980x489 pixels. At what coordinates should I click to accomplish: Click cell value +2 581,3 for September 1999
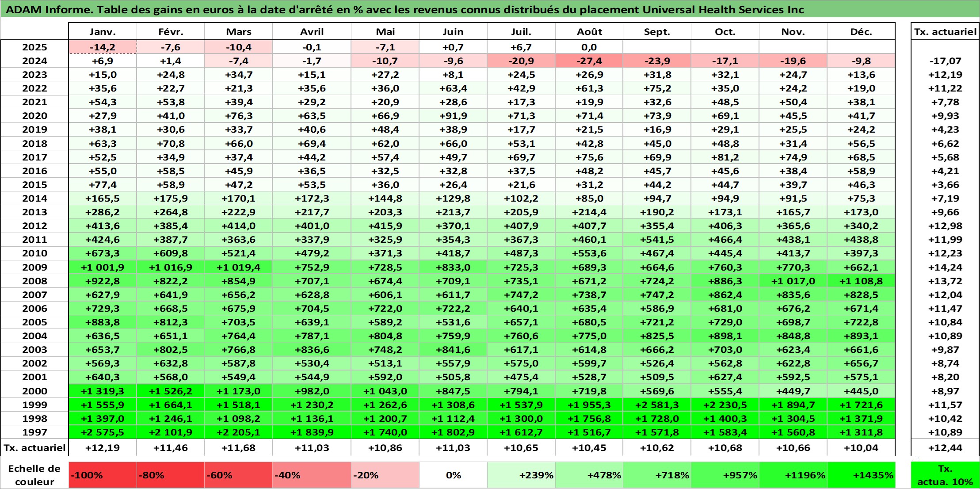point(657,405)
